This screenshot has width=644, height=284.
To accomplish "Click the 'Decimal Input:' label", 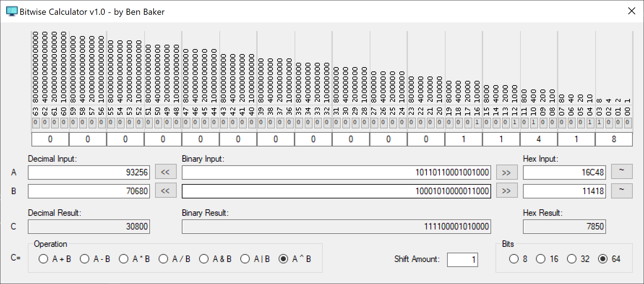I will click(x=52, y=159).
